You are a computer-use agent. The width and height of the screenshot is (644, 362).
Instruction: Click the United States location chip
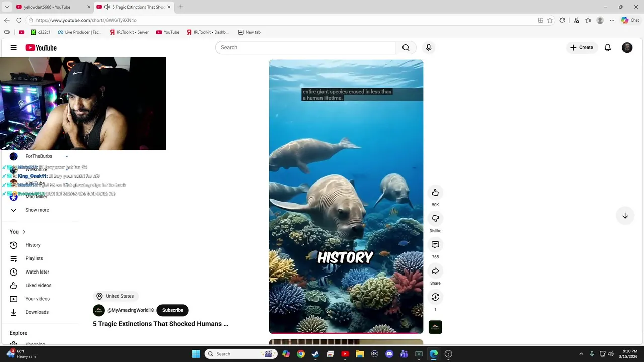click(x=115, y=296)
